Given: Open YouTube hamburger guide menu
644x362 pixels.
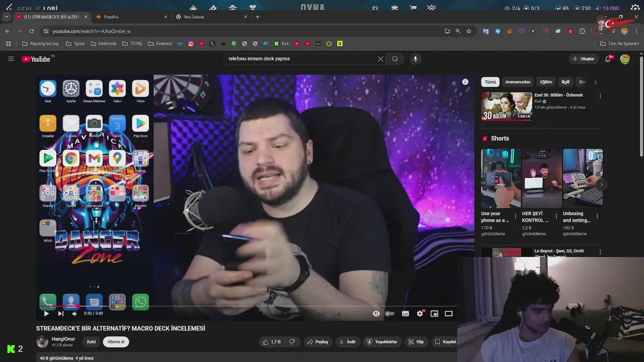Looking at the screenshot, I should [11, 59].
